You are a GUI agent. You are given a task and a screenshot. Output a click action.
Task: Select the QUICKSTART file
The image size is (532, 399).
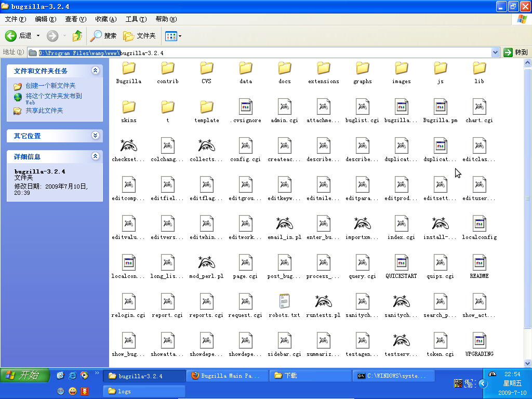[402, 268]
